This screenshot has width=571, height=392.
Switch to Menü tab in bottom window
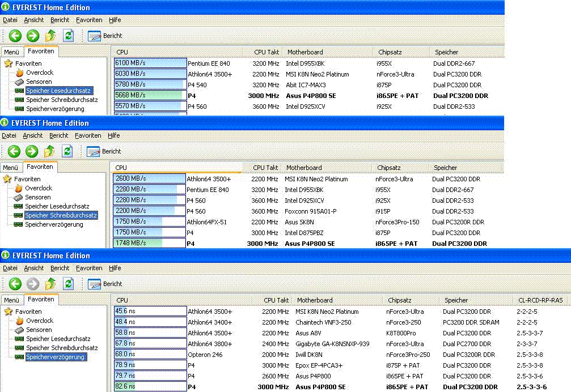coord(12,300)
